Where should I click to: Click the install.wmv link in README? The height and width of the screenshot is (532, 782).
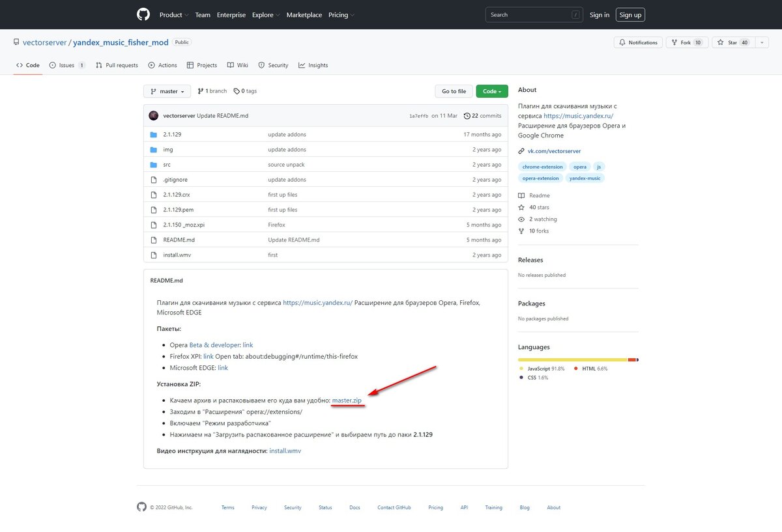pos(285,451)
